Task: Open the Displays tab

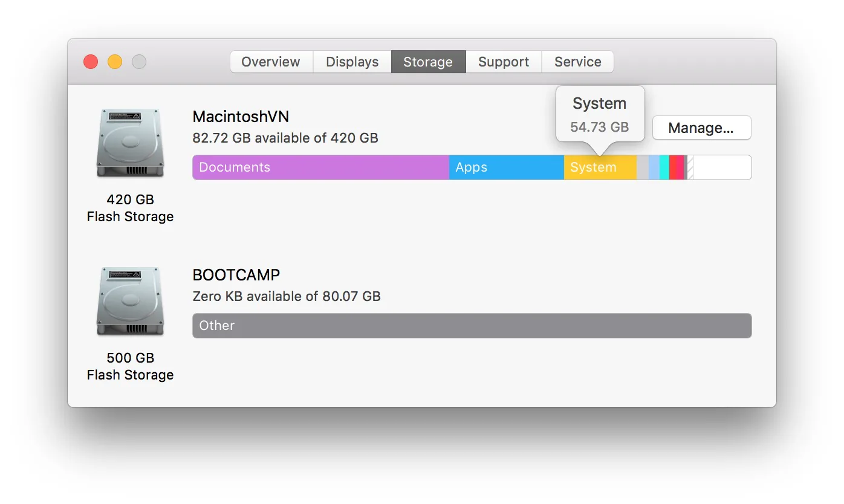Action: [x=352, y=62]
